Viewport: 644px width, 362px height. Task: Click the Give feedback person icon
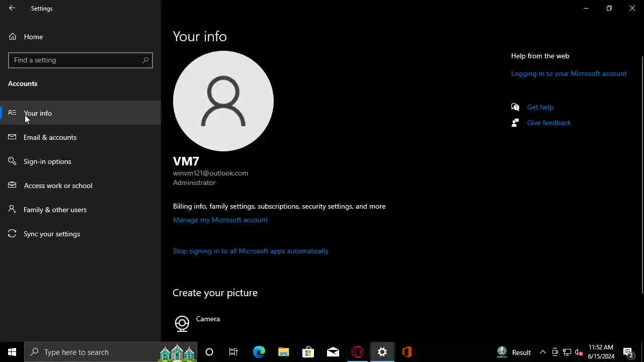coord(515,123)
